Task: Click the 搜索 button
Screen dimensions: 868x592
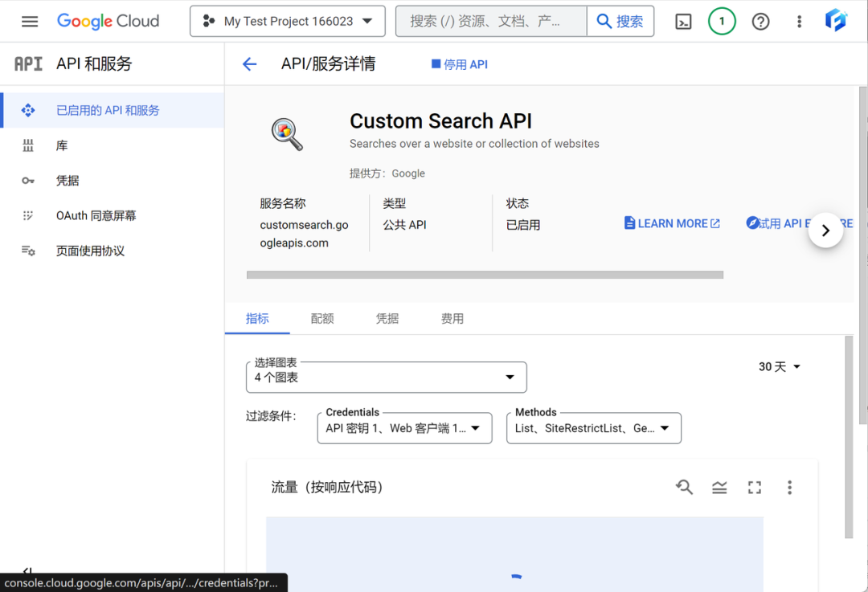Action: tap(620, 22)
